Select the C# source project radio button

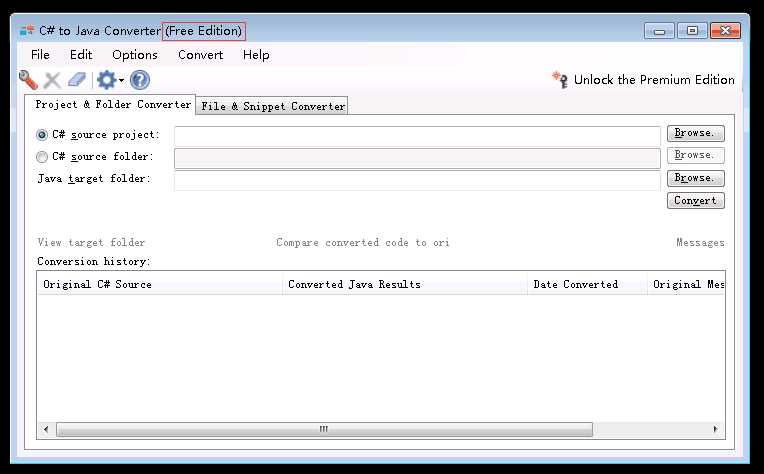click(42, 135)
